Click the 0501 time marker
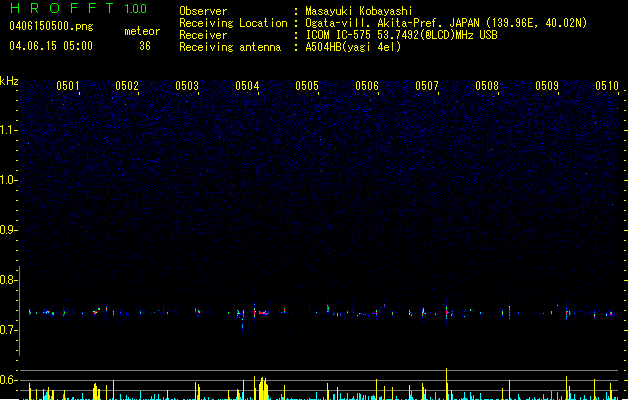Image resolution: width=629 pixels, height=400 pixels. (x=68, y=86)
